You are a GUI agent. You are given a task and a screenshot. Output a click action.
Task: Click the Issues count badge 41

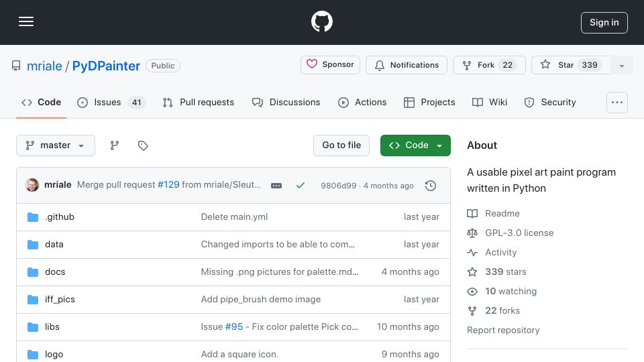click(x=136, y=102)
